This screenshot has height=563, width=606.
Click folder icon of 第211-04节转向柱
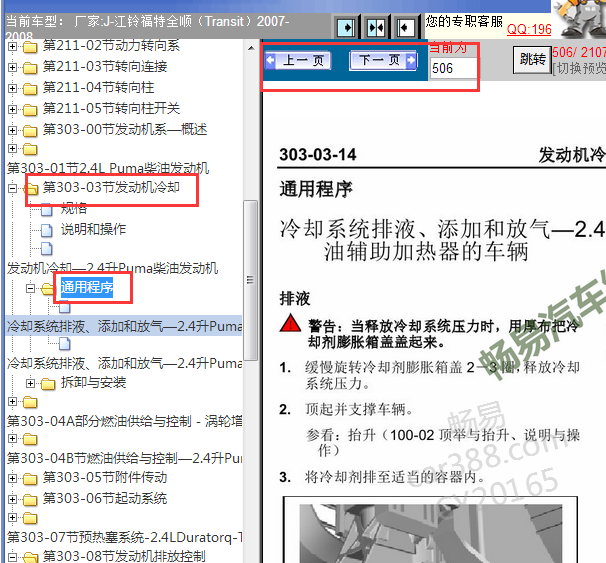[30, 89]
